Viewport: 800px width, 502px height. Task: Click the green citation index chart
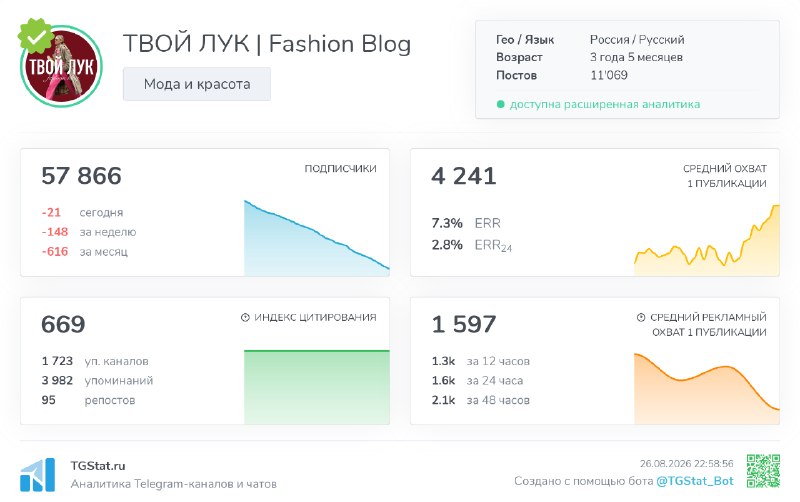[x=317, y=387]
